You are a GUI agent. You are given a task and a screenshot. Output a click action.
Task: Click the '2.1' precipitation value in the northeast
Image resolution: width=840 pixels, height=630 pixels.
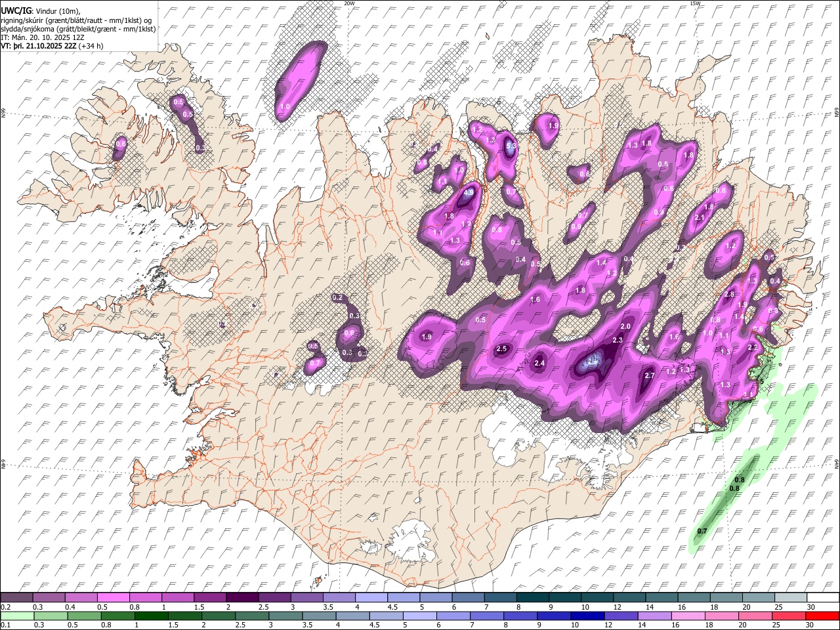tap(700, 218)
